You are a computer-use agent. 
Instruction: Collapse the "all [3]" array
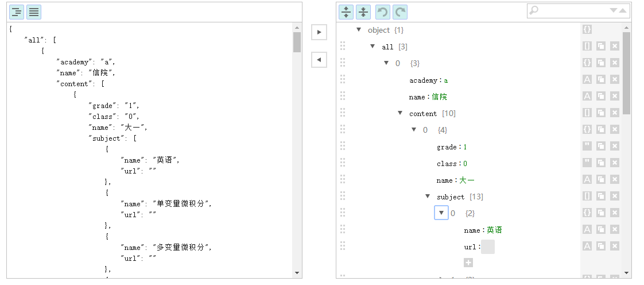[x=373, y=47]
